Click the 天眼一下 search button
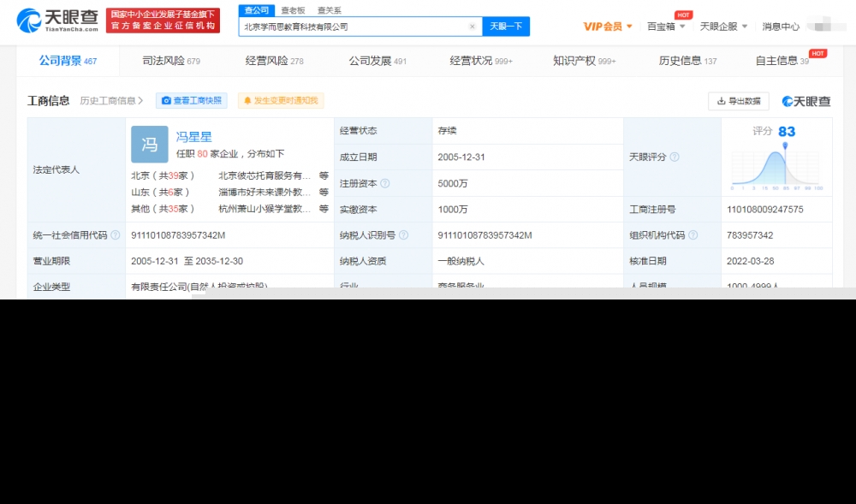856x504 pixels. click(x=506, y=27)
